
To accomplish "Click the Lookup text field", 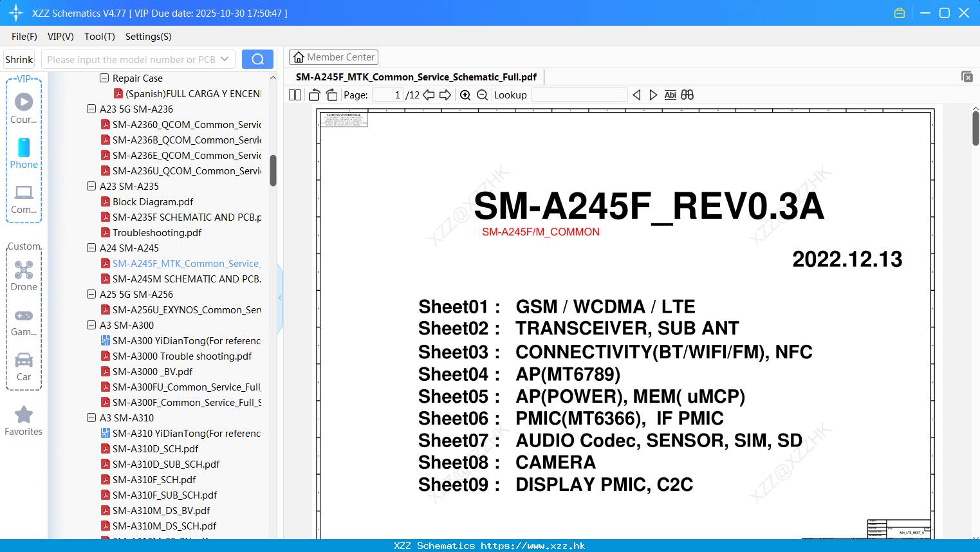I will 579,95.
